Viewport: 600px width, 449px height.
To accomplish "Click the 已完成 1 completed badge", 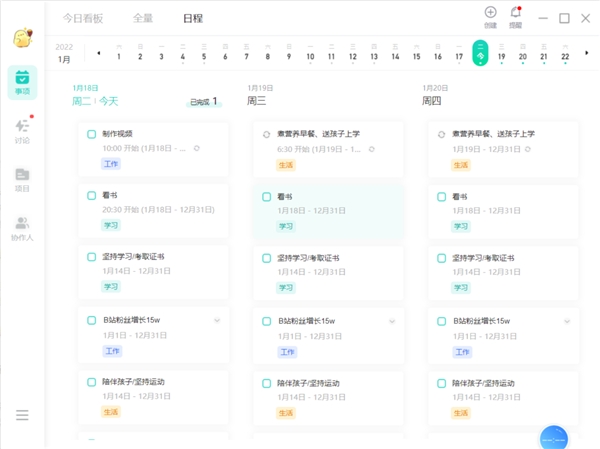I will (204, 101).
